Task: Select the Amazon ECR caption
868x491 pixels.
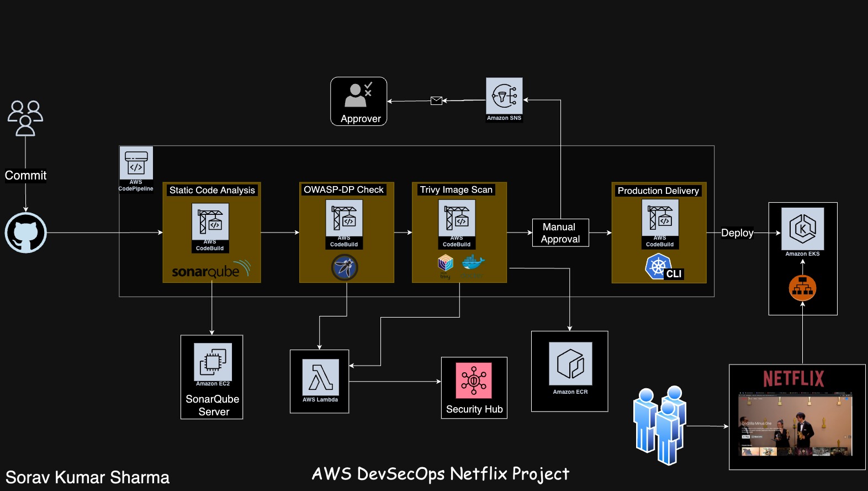Action: (x=570, y=392)
